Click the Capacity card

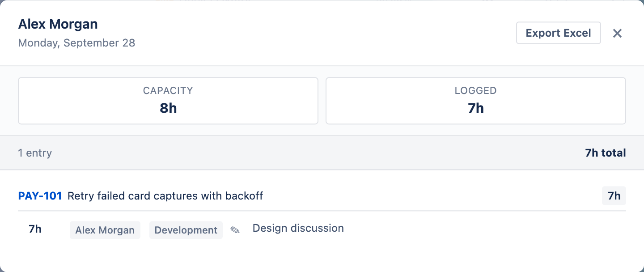click(x=168, y=101)
